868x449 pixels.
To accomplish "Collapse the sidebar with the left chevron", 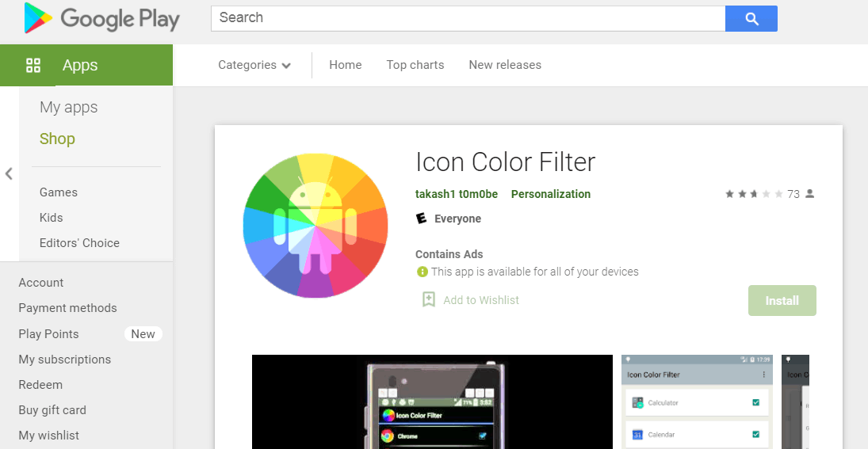I will click(9, 174).
